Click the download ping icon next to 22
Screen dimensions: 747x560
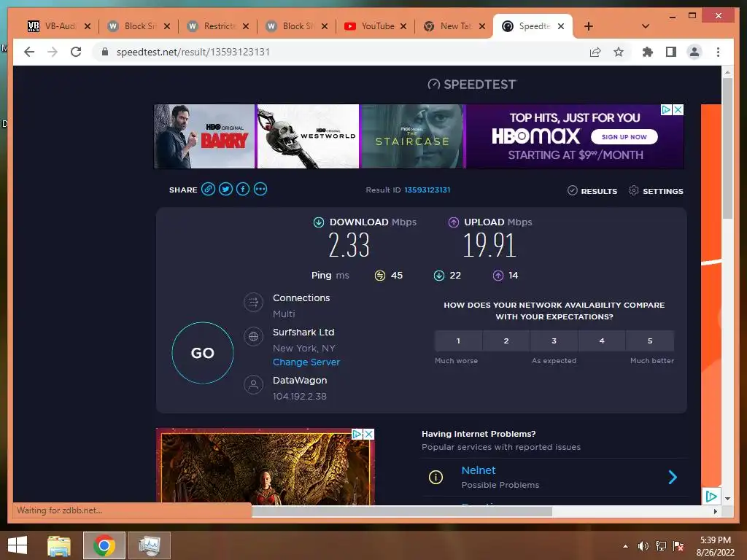pyautogui.click(x=439, y=275)
